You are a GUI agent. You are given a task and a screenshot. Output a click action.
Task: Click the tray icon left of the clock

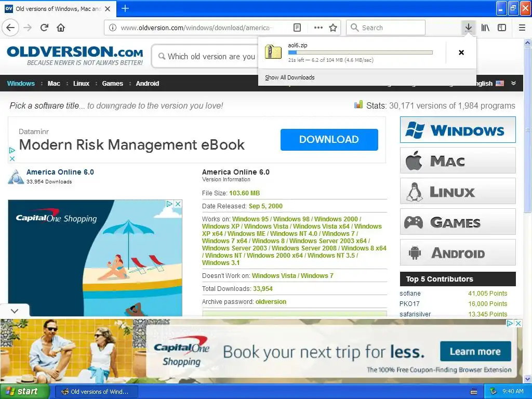click(494, 391)
